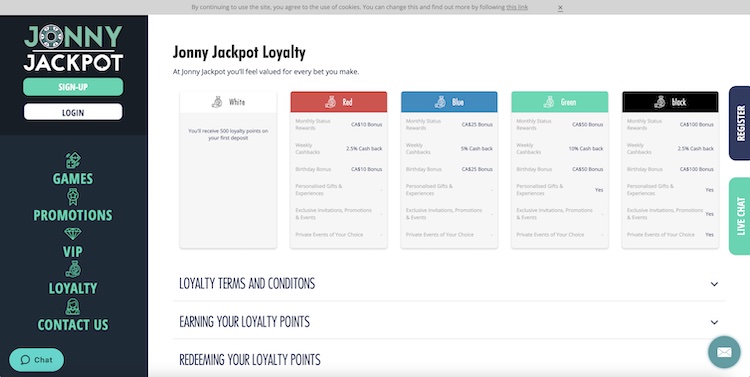
Task: Click Blue card's 5% Cash back value
Action: (x=477, y=148)
